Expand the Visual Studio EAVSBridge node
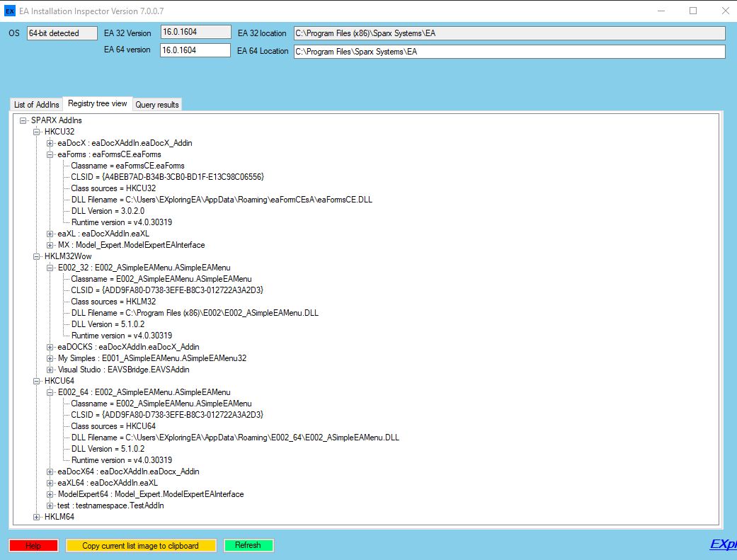This screenshot has width=737, height=560. click(x=50, y=370)
